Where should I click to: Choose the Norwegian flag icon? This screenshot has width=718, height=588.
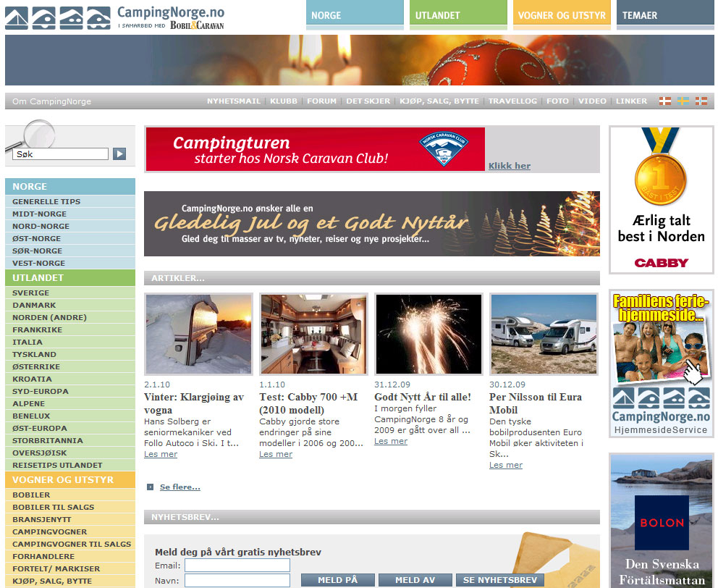[x=701, y=101]
